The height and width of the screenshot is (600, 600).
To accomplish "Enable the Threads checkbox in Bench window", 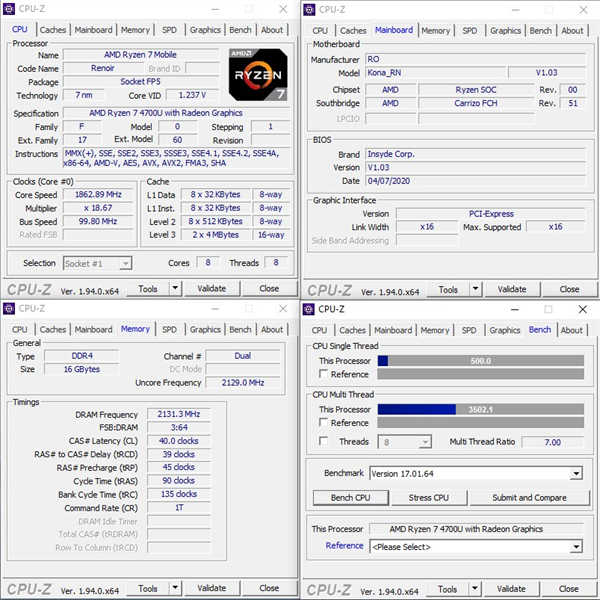I will [324, 441].
